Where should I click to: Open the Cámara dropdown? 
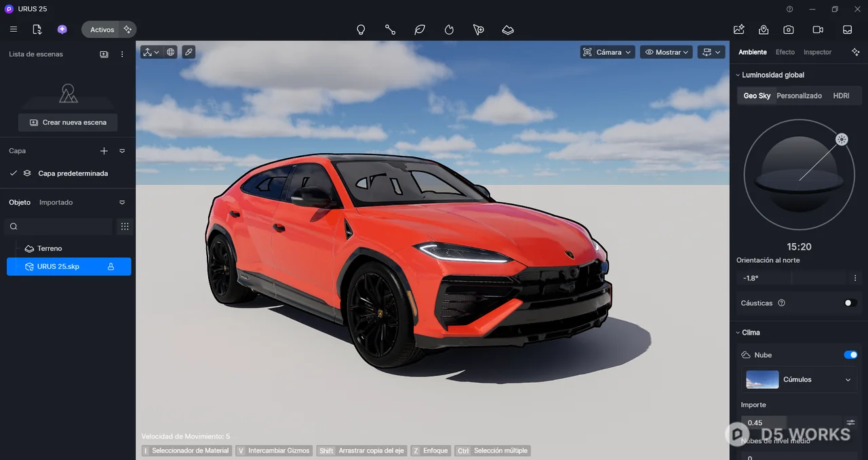[x=608, y=52]
